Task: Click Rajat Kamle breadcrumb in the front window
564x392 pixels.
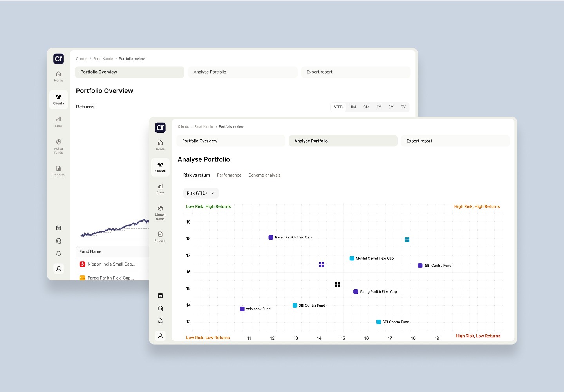Action: 204,126
